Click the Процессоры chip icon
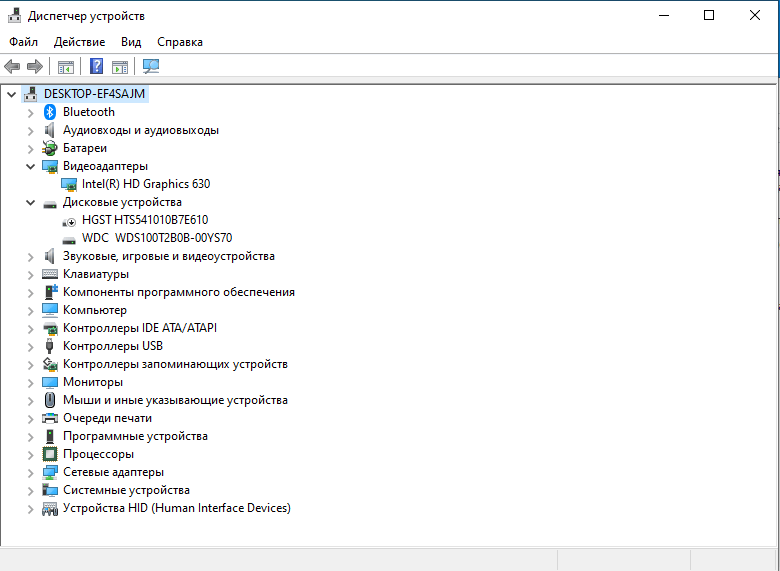 [50, 454]
